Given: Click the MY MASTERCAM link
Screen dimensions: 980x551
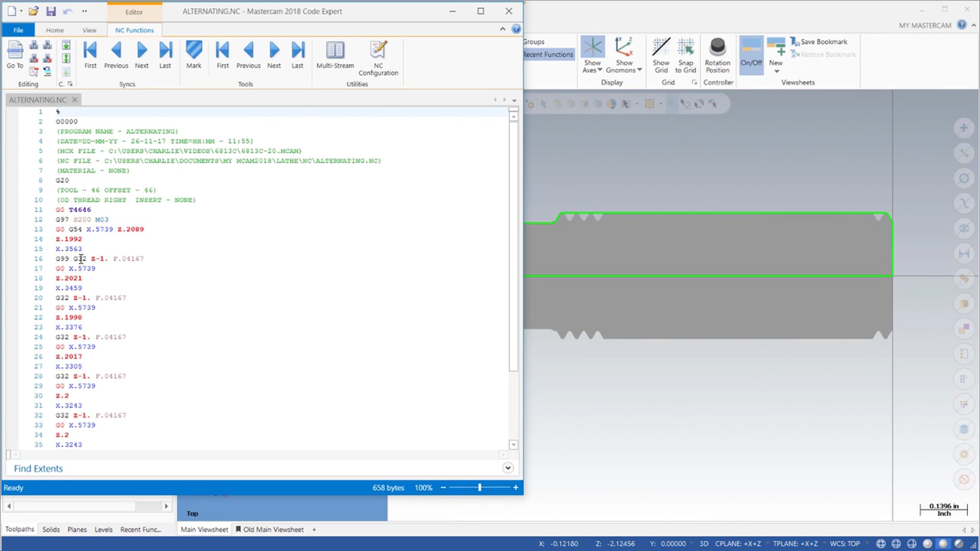Looking at the screenshot, I should (925, 26).
